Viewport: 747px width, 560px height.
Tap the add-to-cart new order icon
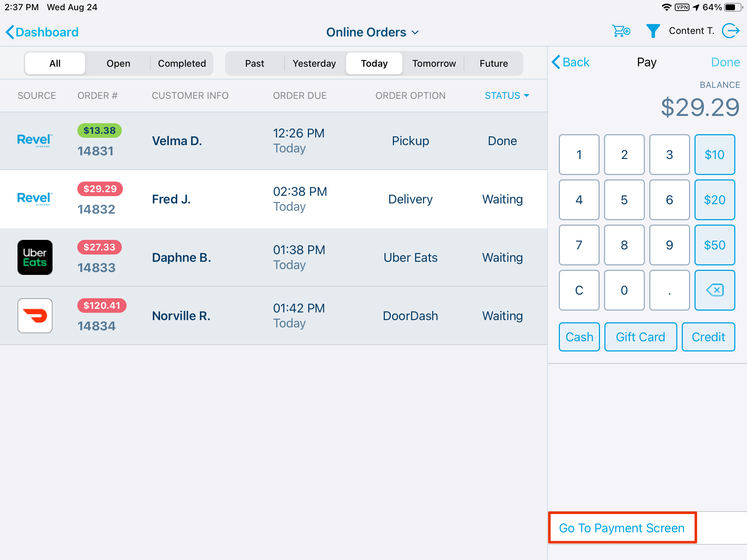621,31
